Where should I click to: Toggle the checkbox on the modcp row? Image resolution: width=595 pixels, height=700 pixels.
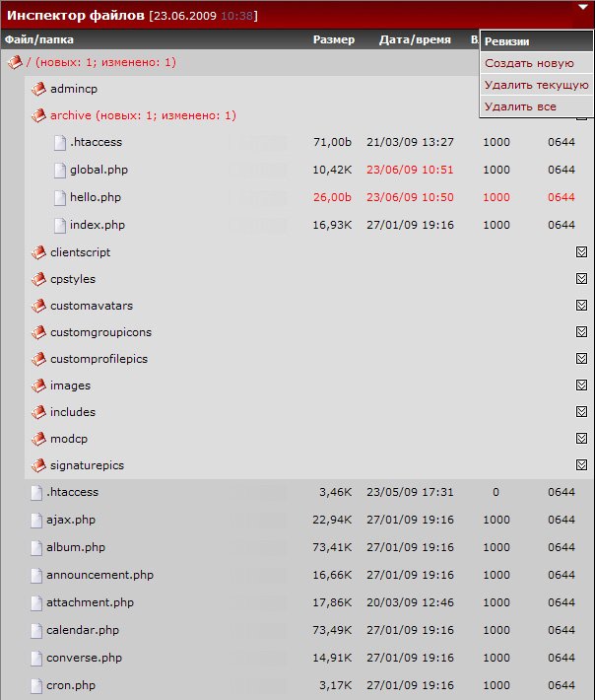pos(581,439)
